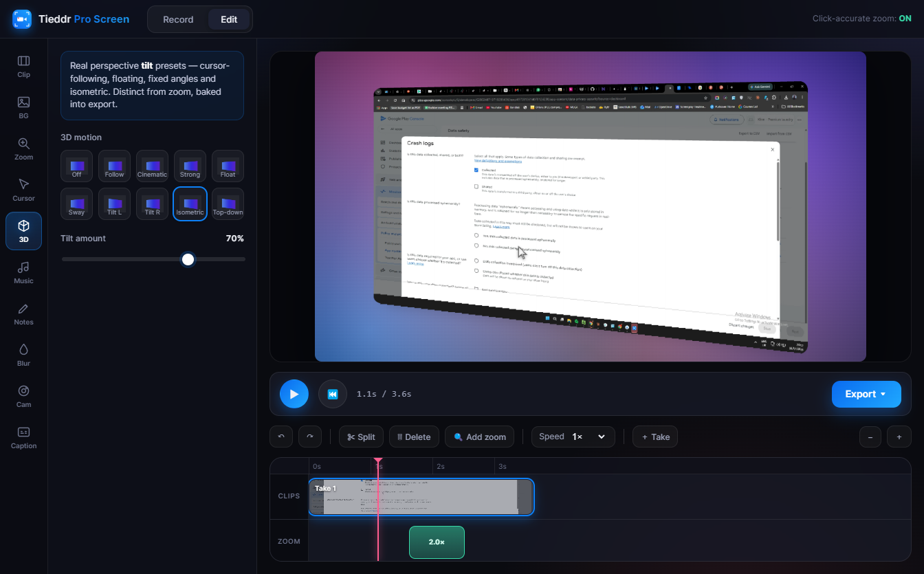
Task: Adjust the Tilt amount slider handle
Action: (188, 259)
